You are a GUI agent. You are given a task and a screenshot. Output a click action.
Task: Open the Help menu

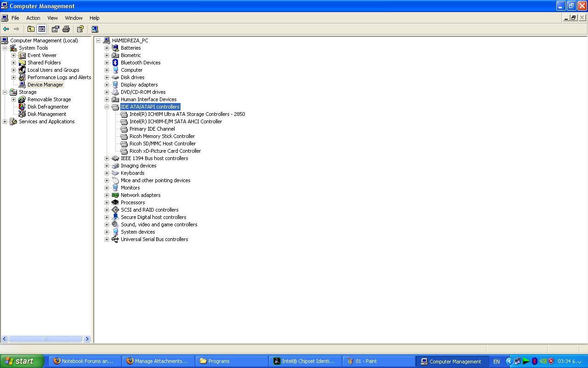pyautogui.click(x=94, y=18)
